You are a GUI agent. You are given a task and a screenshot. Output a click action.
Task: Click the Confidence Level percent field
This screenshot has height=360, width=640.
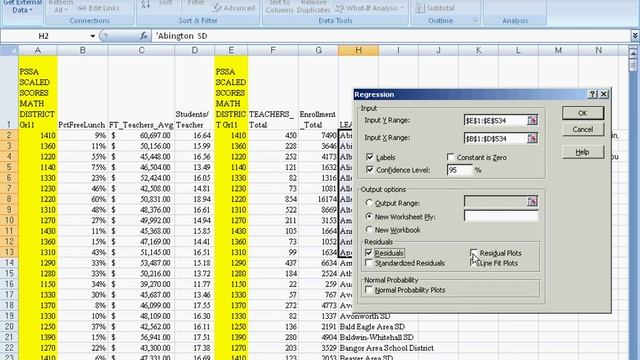point(460,170)
